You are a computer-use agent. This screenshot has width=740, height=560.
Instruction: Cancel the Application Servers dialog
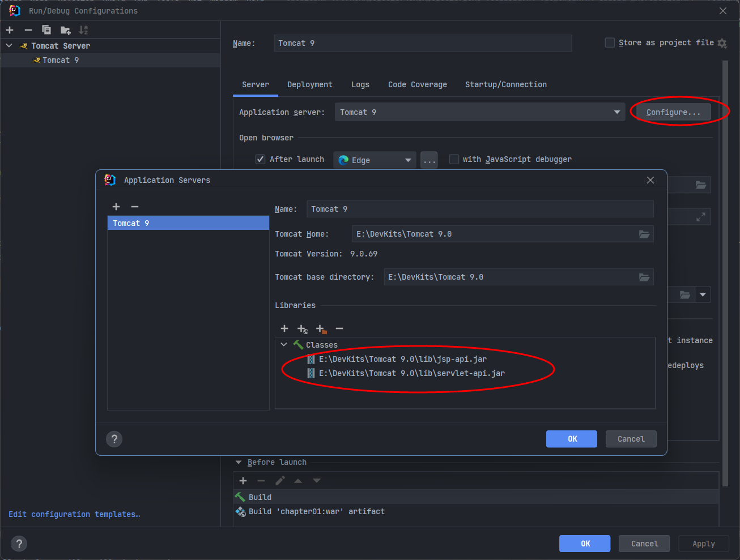[631, 439]
